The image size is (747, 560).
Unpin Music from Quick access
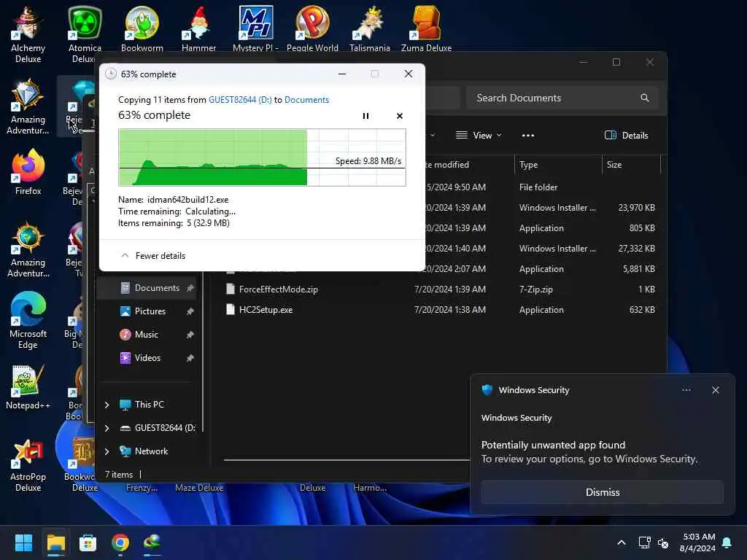pyautogui.click(x=190, y=334)
